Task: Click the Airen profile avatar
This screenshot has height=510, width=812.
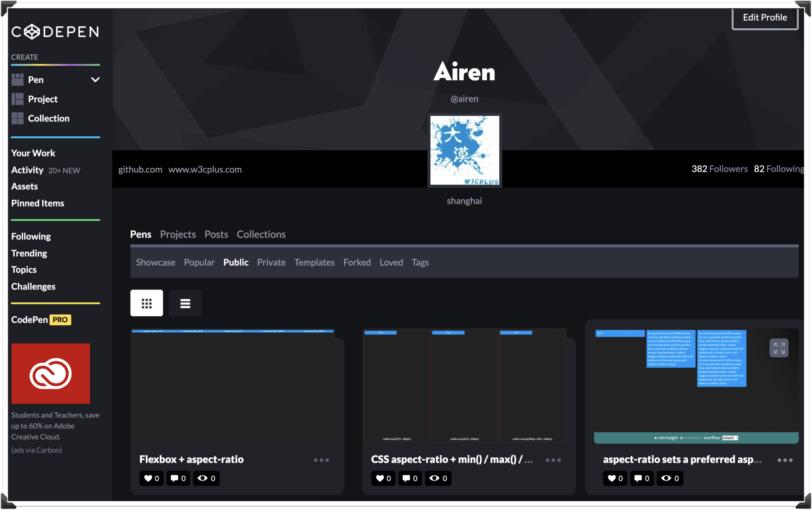Action: [464, 150]
